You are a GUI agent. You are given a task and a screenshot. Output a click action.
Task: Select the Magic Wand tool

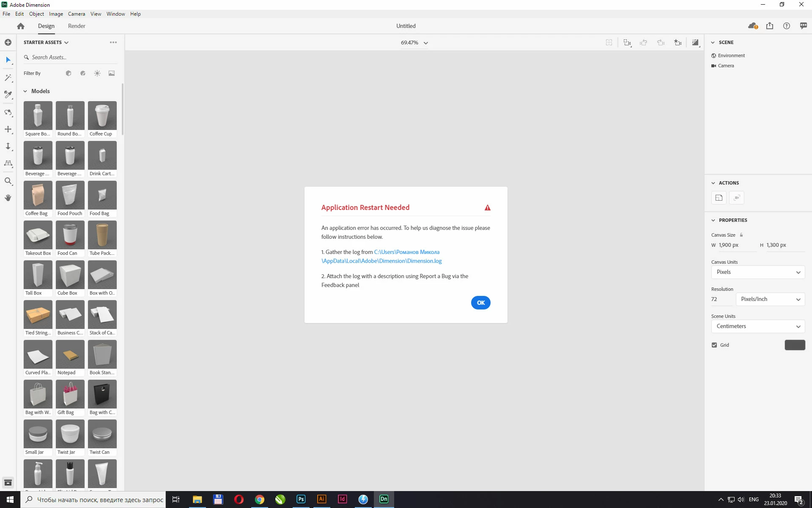(8, 77)
